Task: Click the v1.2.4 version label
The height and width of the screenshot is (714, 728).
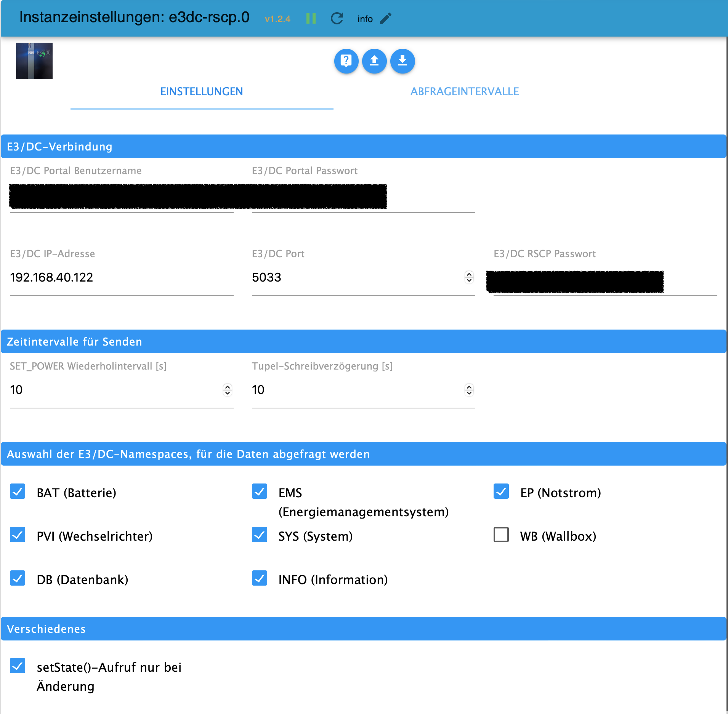Action: 277,19
